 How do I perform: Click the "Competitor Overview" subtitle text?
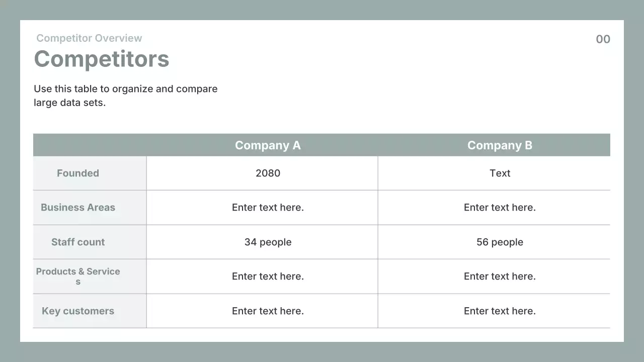coord(89,38)
